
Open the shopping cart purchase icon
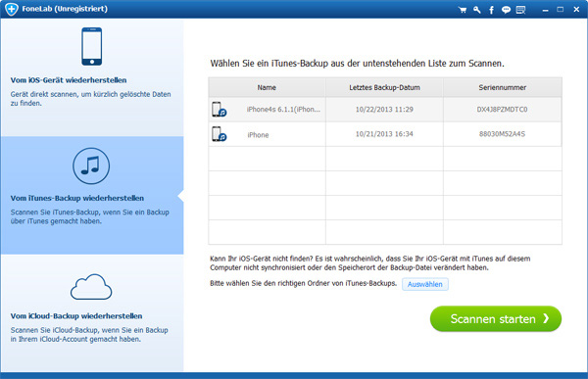463,10
